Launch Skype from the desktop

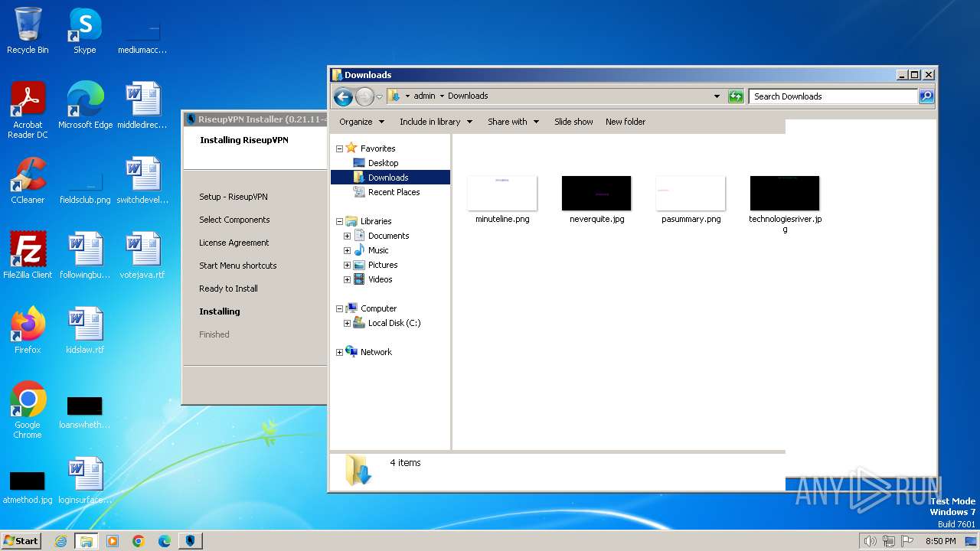pos(85,31)
